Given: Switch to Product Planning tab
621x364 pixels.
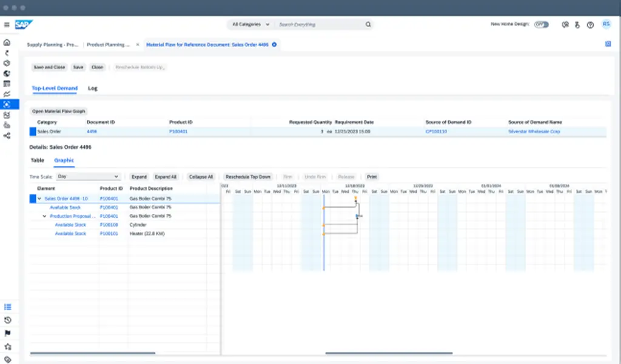Looking at the screenshot, I should coord(108,45).
